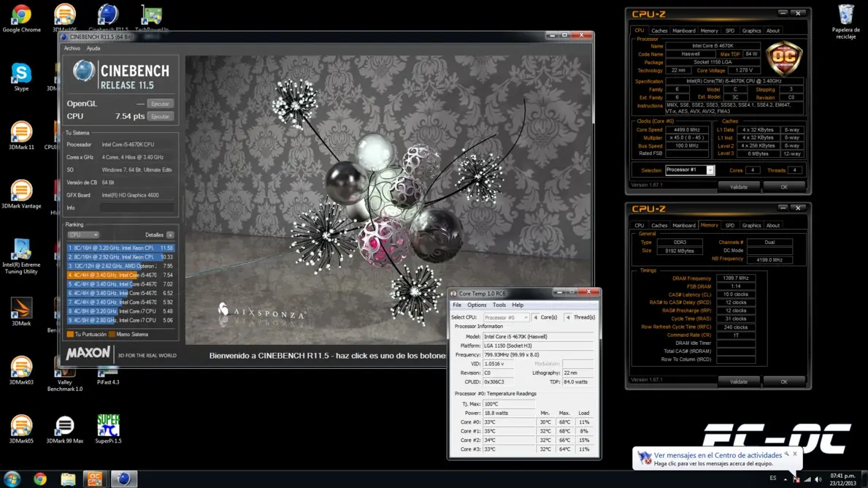Expand Detalles arrow in Ranking panel
The width and height of the screenshot is (868, 488).
(x=170, y=235)
